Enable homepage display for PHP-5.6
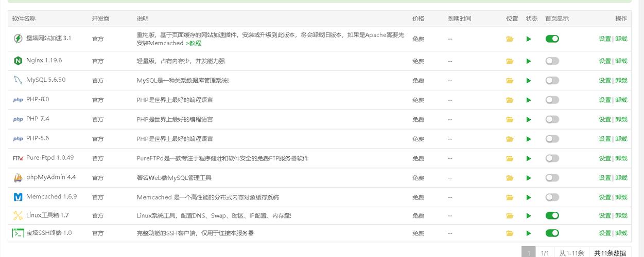The width and height of the screenshot is (644, 257). click(552, 139)
